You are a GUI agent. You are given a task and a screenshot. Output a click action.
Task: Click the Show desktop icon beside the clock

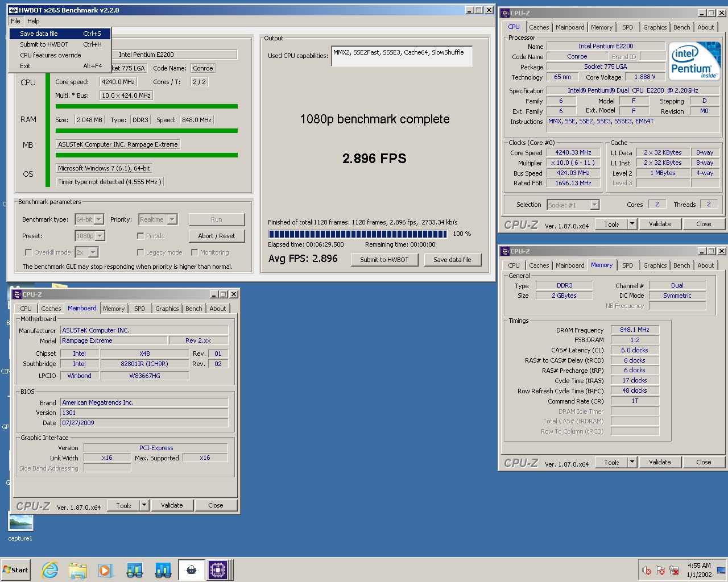(721, 570)
